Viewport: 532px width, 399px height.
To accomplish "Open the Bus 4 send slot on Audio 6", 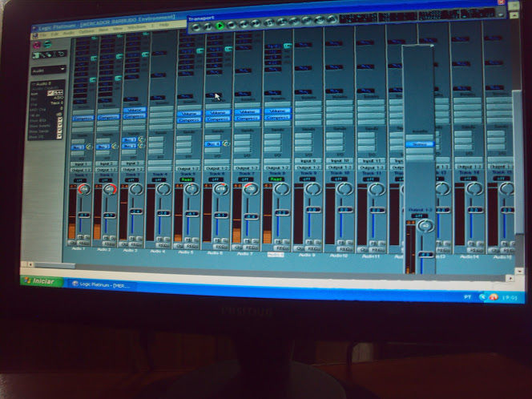I will (x=213, y=144).
